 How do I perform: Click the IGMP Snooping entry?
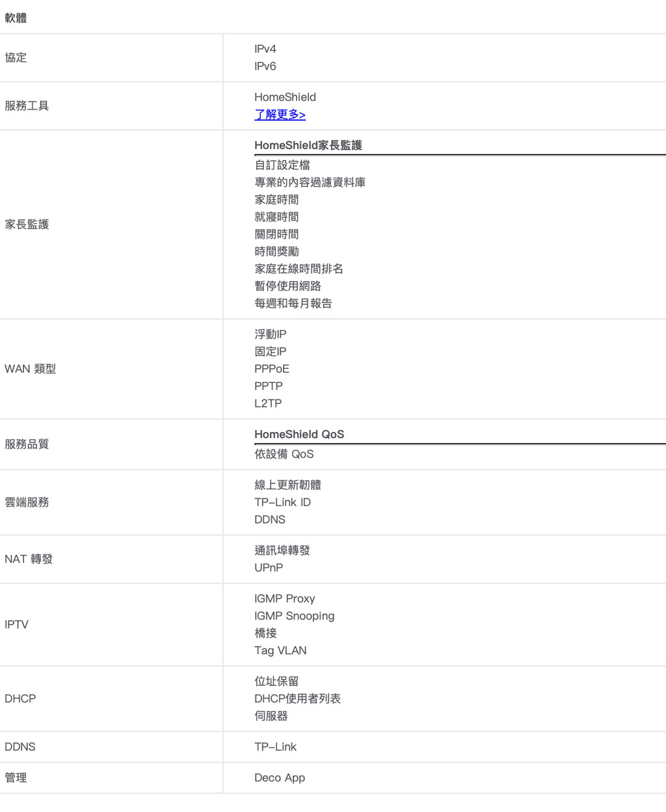coord(294,616)
